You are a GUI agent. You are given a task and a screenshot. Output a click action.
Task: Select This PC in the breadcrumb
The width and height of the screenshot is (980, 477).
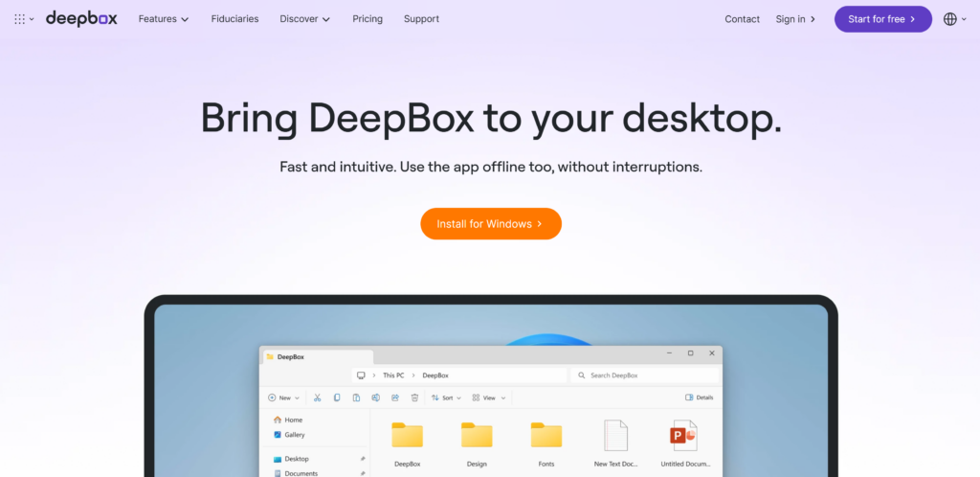click(x=393, y=375)
